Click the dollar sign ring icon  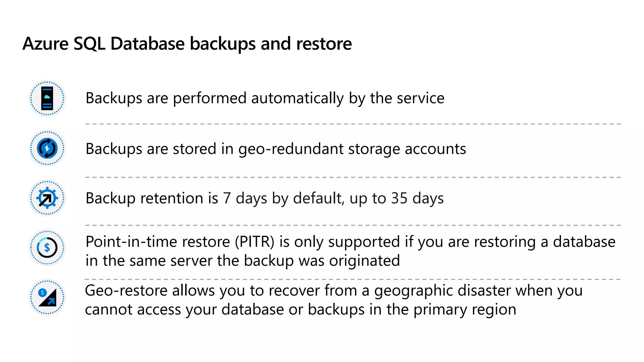click(47, 248)
